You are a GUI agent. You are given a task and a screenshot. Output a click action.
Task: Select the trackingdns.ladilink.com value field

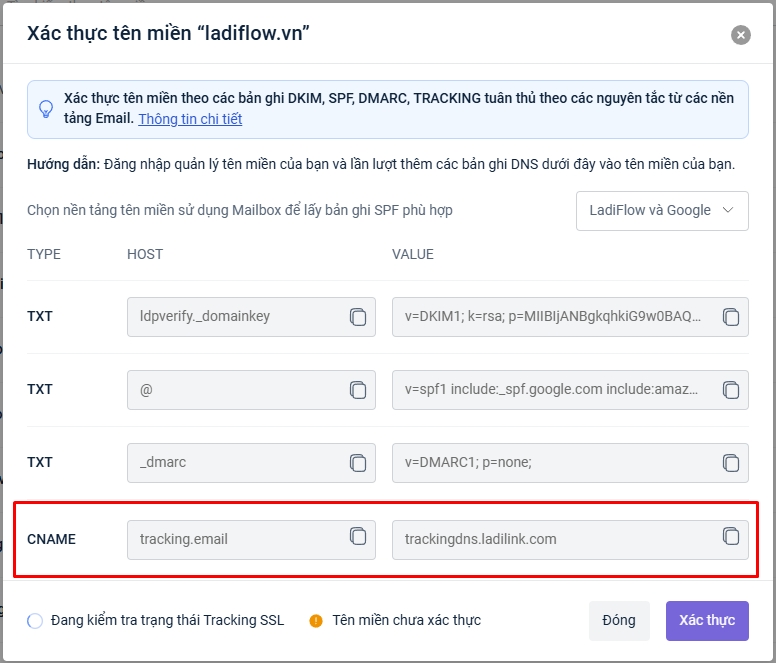pyautogui.click(x=550, y=539)
